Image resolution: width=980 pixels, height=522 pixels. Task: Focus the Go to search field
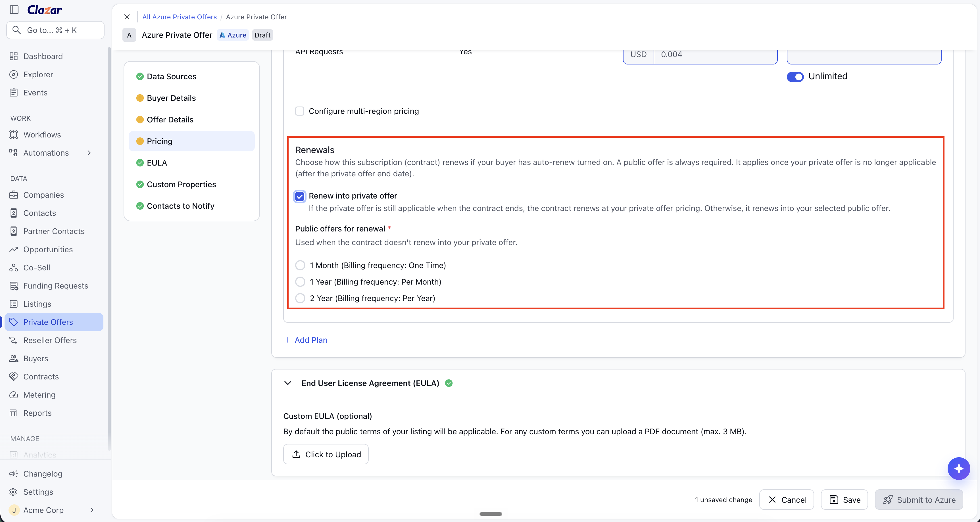pyautogui.click(x=56, y=30)
